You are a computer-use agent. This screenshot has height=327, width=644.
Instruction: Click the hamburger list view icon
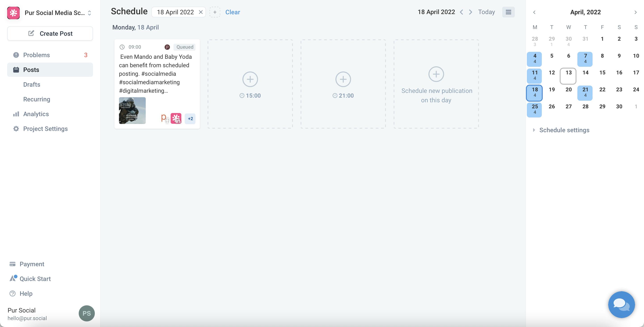pyautogui.click(x=508, y=12)
